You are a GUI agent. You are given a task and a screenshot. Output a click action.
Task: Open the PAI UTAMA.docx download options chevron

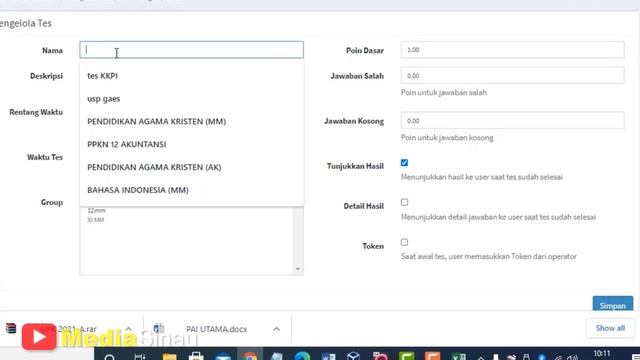click(x=276, y=329)
